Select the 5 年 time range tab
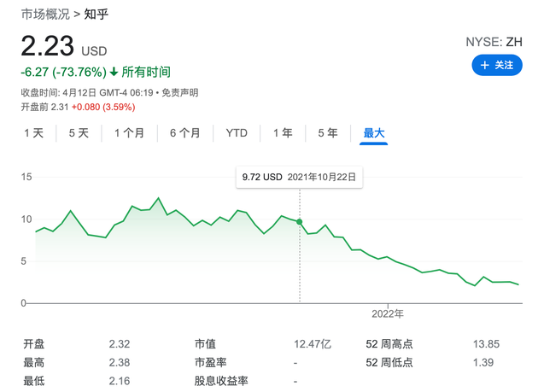Image resolution: width=538 pixels, height=392 pixels. (328, 133)
